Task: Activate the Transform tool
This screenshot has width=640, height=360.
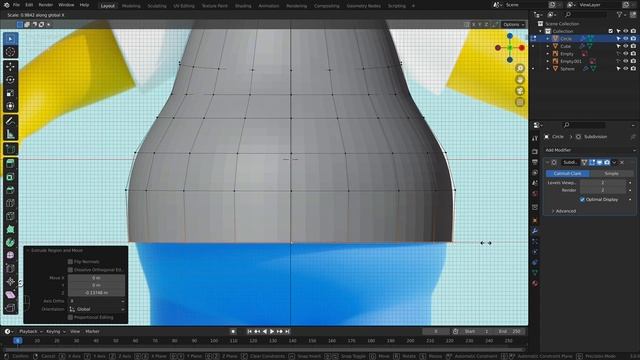Action: 10,106
